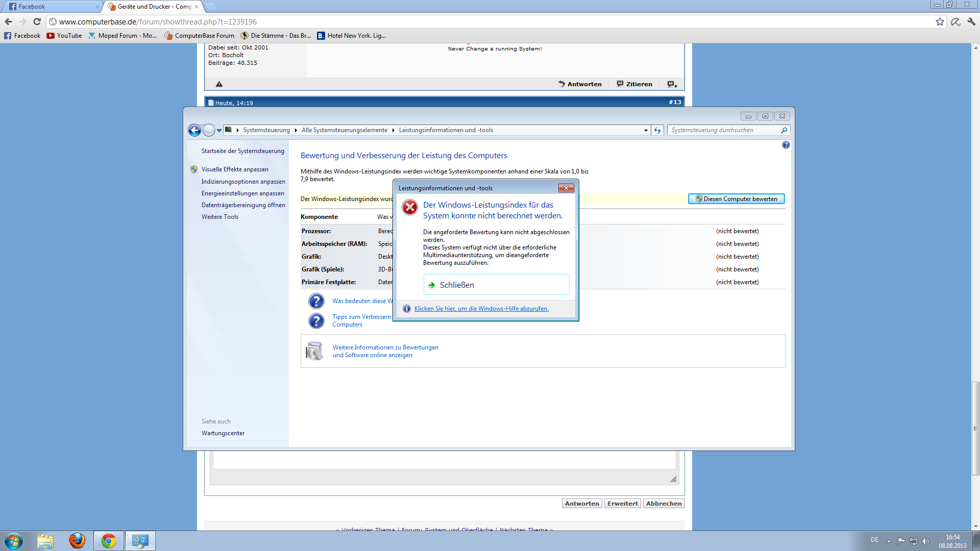Expand the Systemsteuerung breadcrumb arrow
The width and height of the screenshot is (980, 551).
pos(296,130)
